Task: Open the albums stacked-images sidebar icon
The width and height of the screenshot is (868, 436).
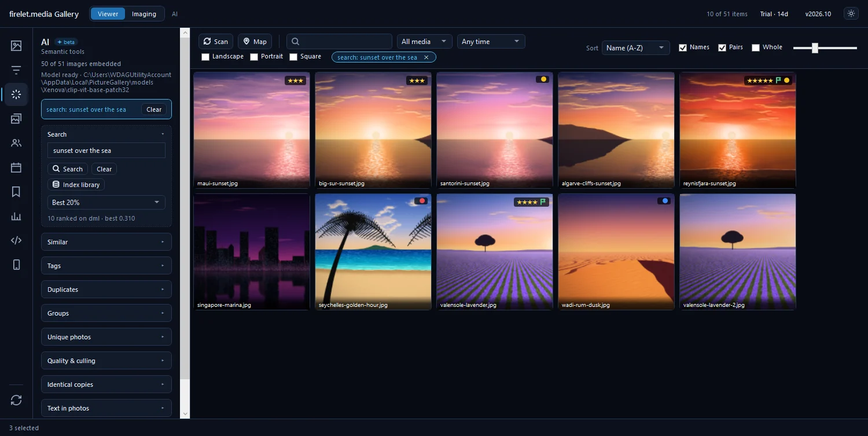Action: tap(16, 119)
